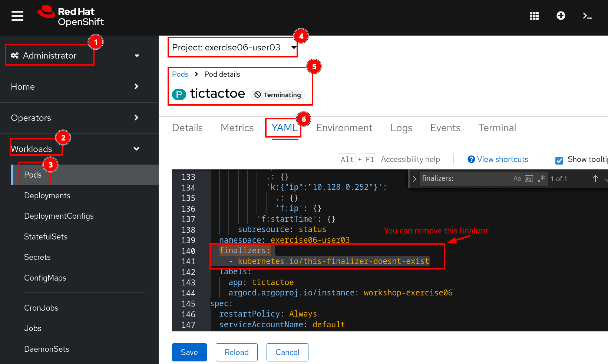Click the Pods breadcrumb link
The height and width of the screenshot is (364, 608).
180,74
